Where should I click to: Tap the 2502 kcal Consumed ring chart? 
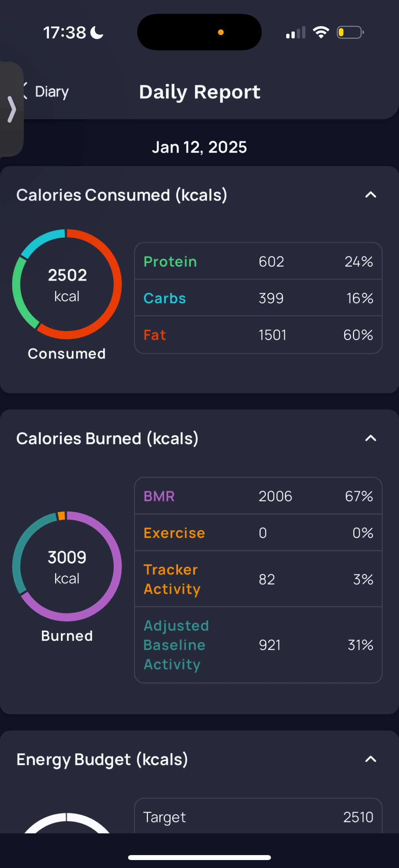click(67, 284)
